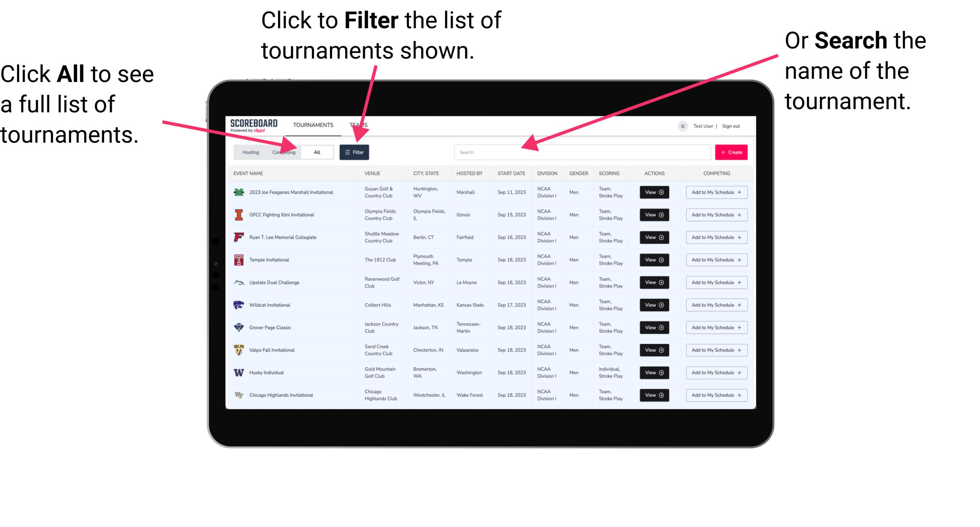Screen dimensions: 980x527
Task: Click the Wake Forest team logo icon
Action: click(240, 394)
